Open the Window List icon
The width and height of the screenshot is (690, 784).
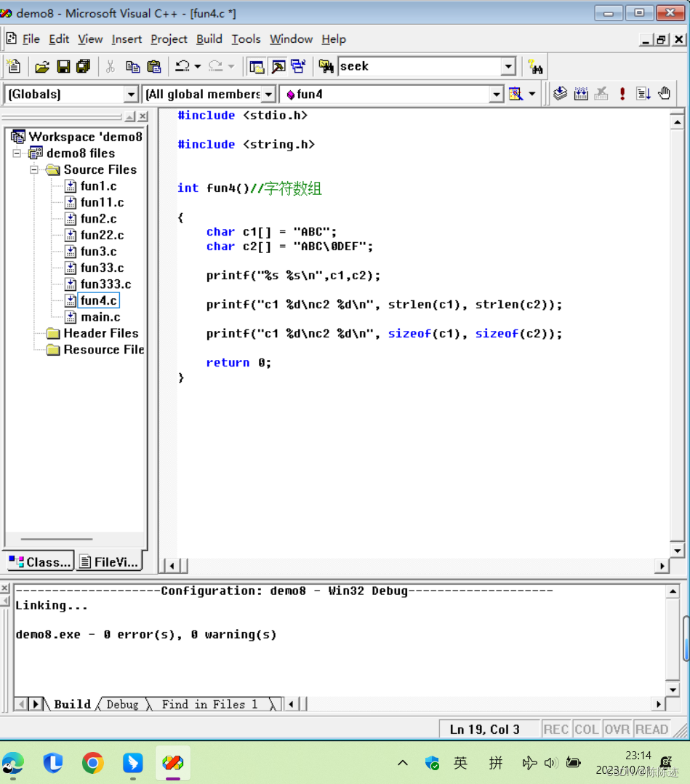(299, 66)
